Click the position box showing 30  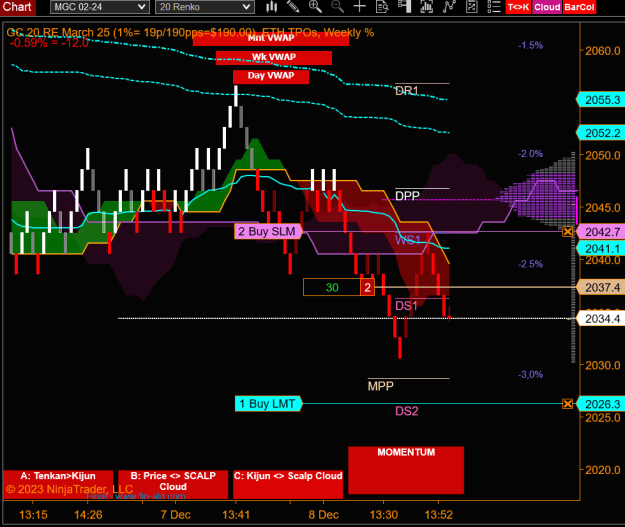pyautogui.click(x=332, y=287)
